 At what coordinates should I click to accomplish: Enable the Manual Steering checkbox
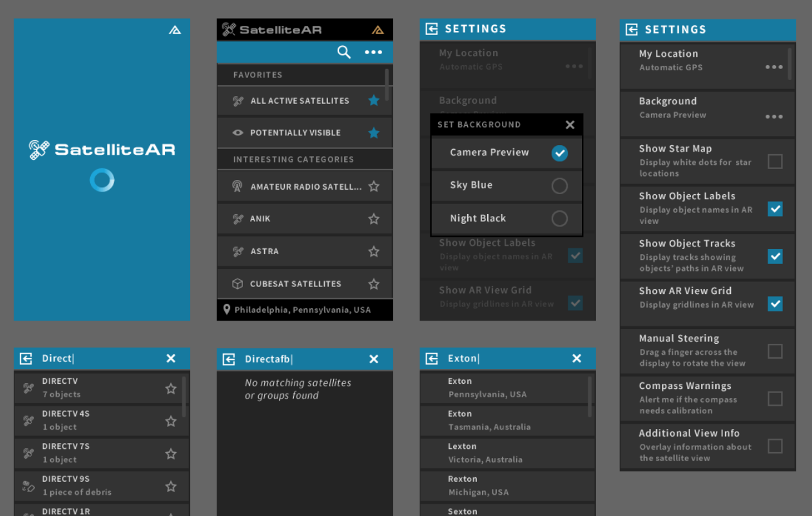click(x=775, y=351)
